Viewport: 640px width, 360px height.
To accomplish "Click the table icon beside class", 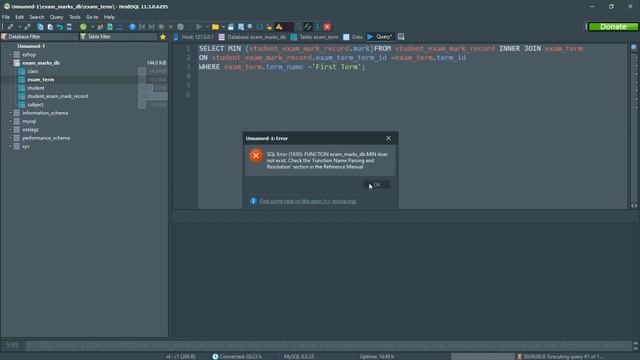I will (22, 71).
